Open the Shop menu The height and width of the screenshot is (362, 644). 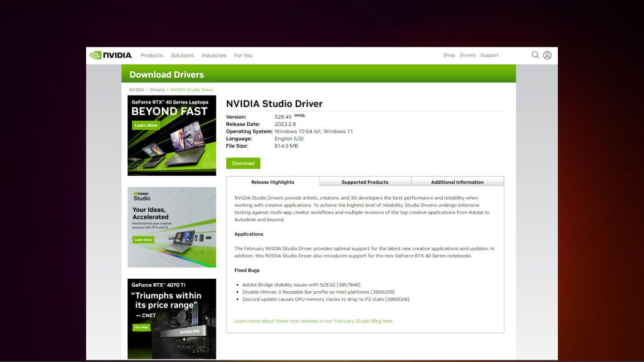pyautogui.click(x=449, y=55)
